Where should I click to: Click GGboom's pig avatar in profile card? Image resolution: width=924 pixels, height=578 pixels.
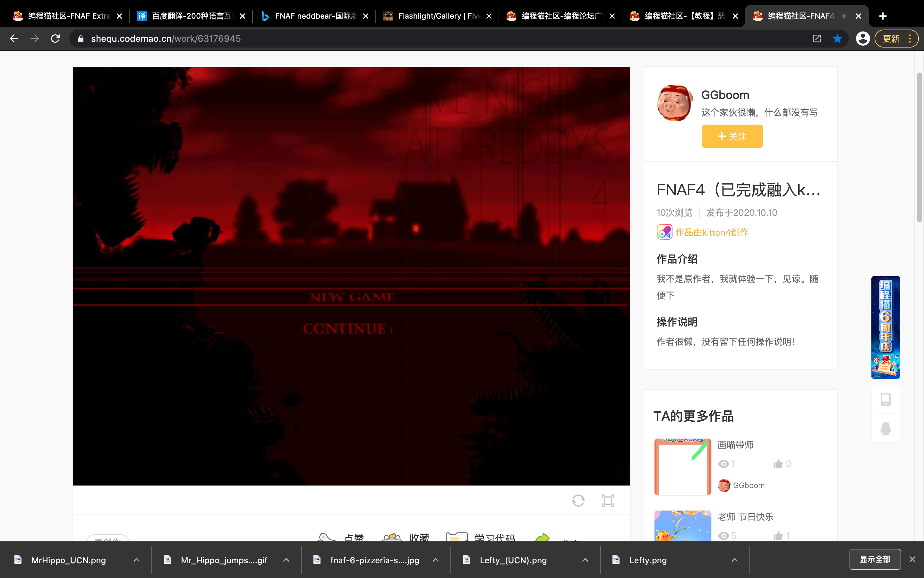click(x=675, y=103)
